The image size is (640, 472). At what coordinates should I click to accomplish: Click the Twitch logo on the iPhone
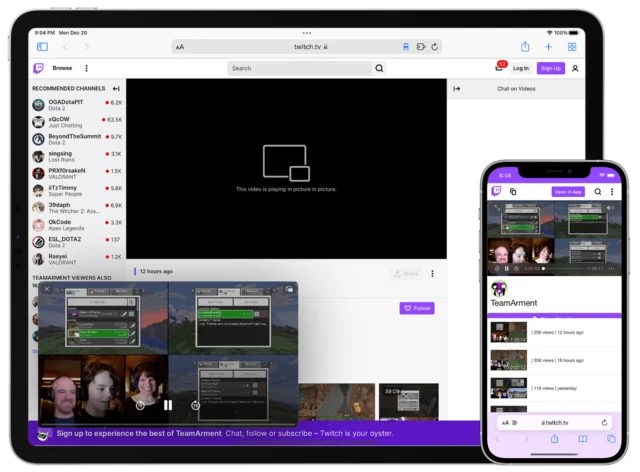497,191
